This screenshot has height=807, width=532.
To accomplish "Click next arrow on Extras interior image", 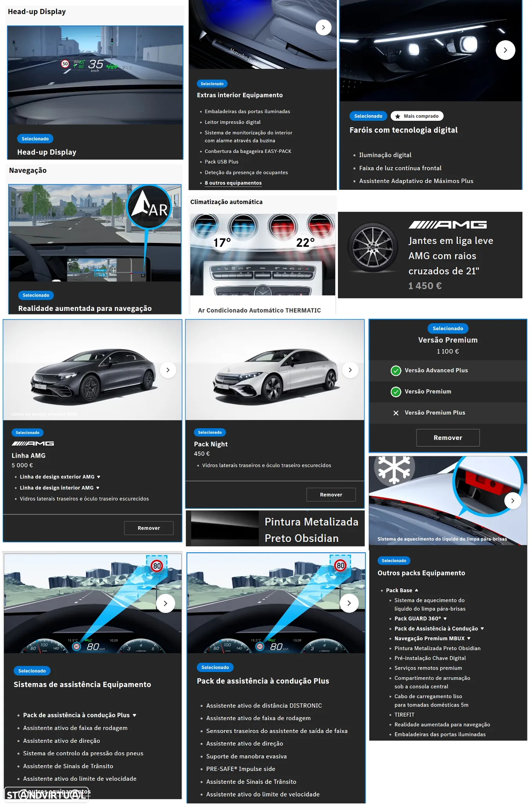I will 323,27.
